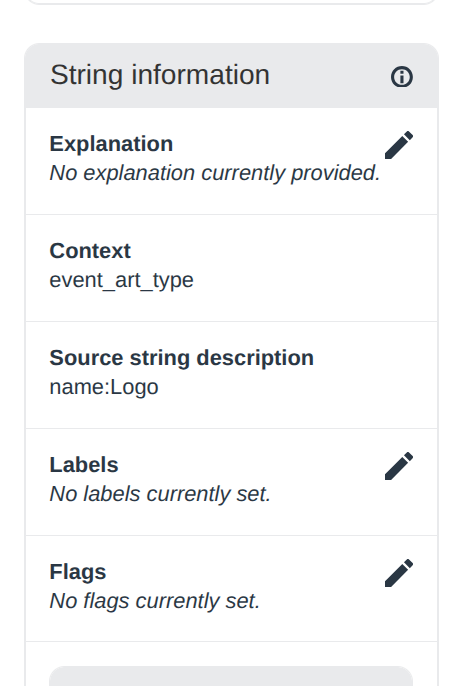
Task: Click the word 'information' in panel header
Action: coord(200,75)
